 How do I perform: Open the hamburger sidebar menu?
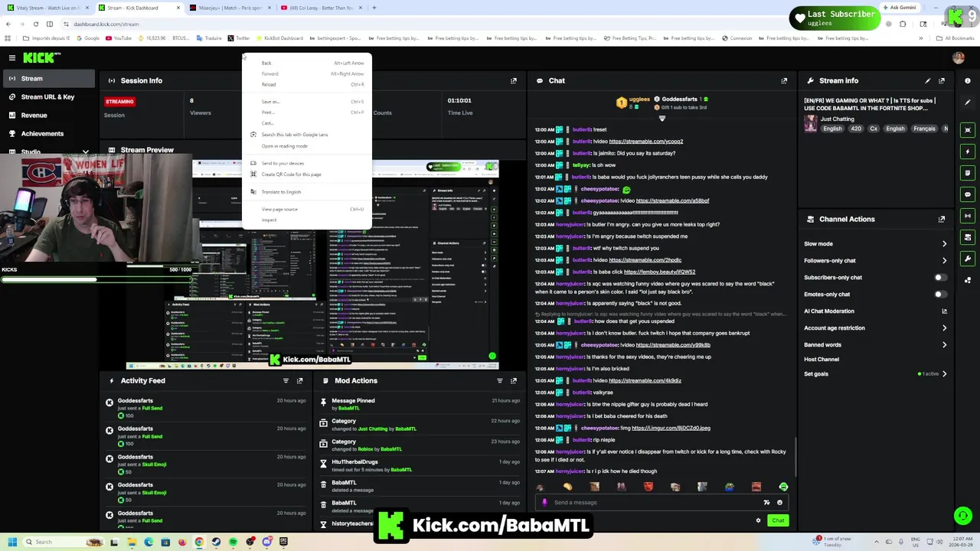(x=11, y=57)
